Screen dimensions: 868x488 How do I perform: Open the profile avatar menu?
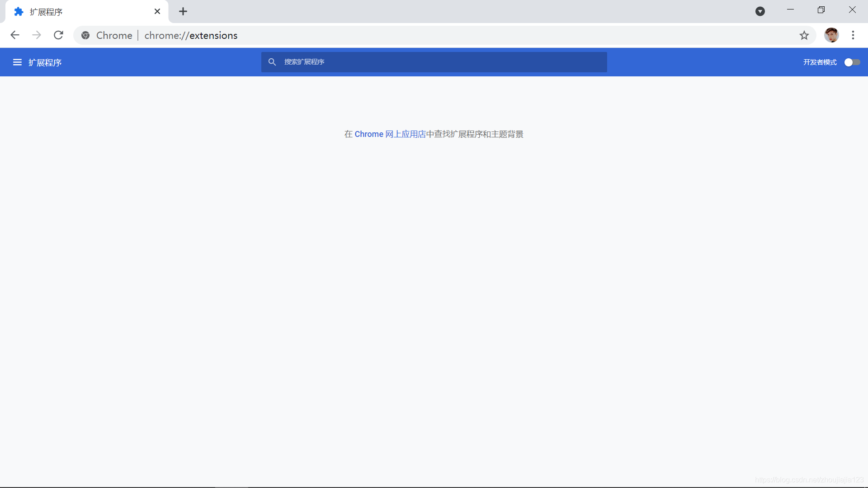click(x=831, y=35)
